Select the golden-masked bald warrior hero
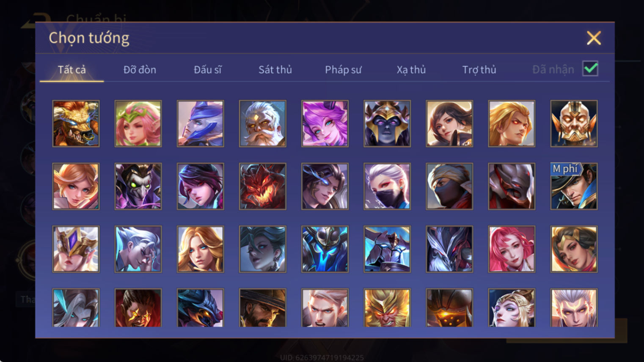644x362 pixels. pos(574,123)
